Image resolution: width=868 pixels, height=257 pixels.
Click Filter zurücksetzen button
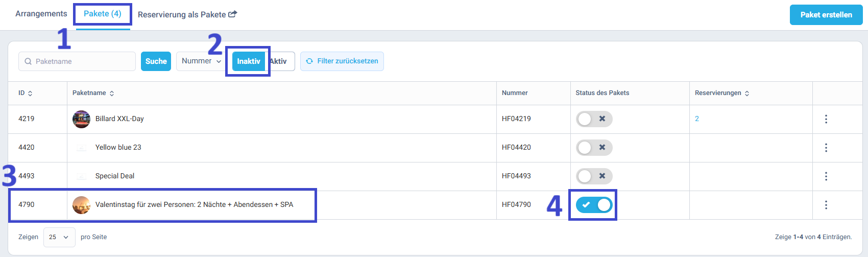tap(342, 61)
